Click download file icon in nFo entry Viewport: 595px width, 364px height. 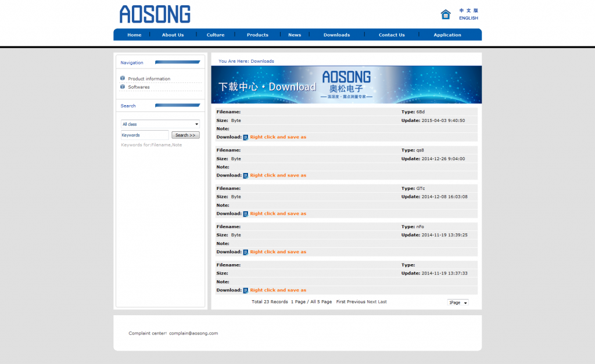click(246, 252)
